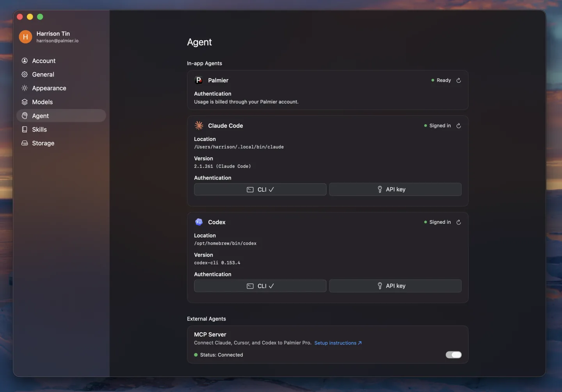The height and width of the screenshot is (392, 562).
Task: Click the Status: Connected text
Action: point(221,355)
